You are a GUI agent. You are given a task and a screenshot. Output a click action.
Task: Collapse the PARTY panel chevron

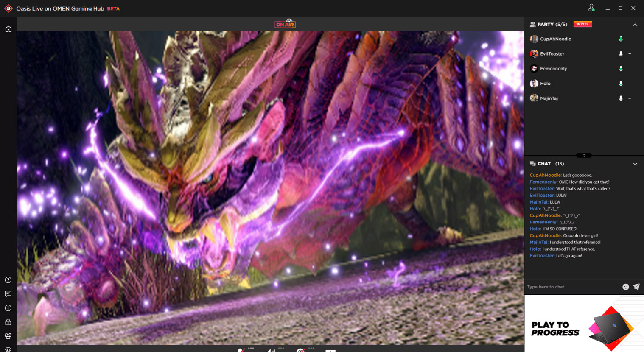click(x=635, y=25)
